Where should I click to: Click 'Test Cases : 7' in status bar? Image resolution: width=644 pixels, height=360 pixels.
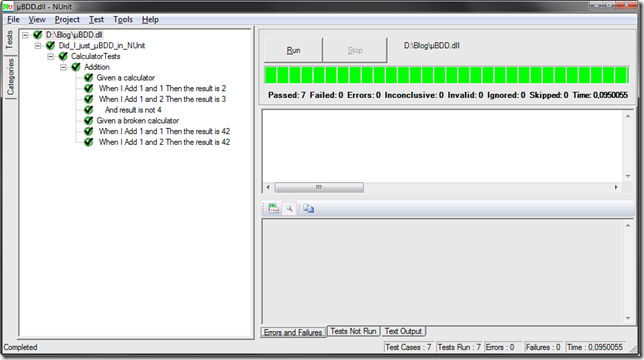pyautogui.click(x=408, y=347)
